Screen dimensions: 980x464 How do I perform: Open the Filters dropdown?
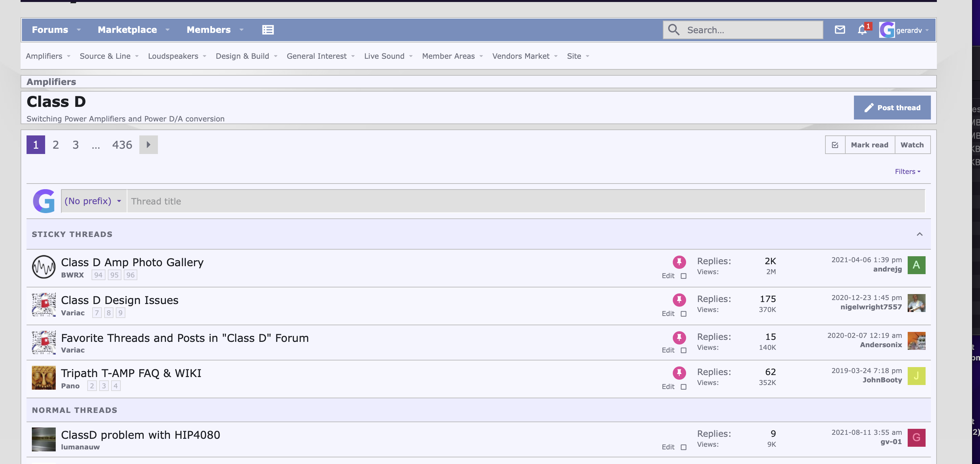coord(907,172)
